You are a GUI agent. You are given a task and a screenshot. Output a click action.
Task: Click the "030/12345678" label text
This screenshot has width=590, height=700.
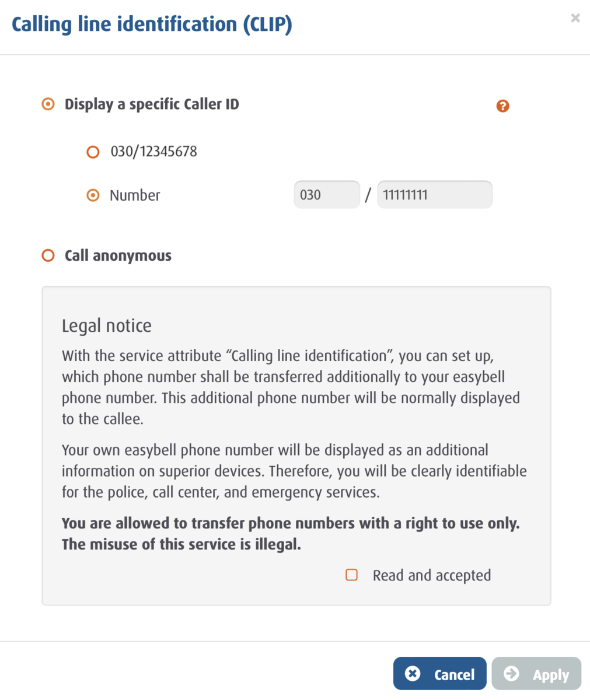[x=154, y=152]
